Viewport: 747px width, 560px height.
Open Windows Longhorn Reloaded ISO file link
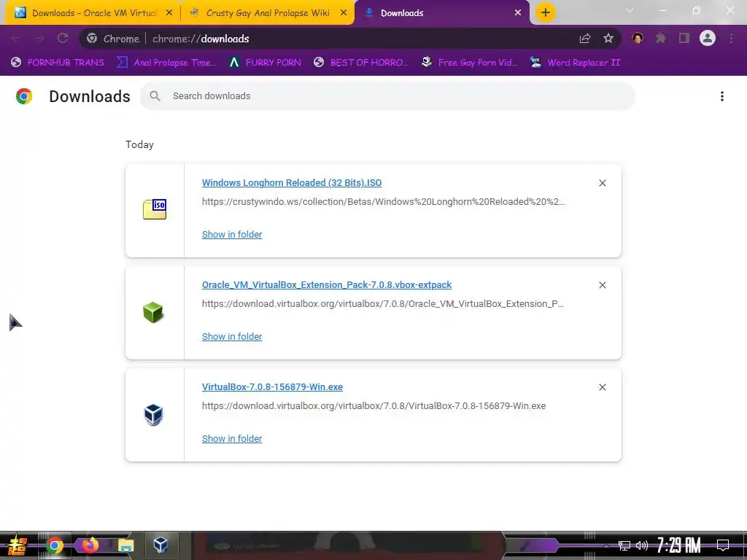point(292,183)
